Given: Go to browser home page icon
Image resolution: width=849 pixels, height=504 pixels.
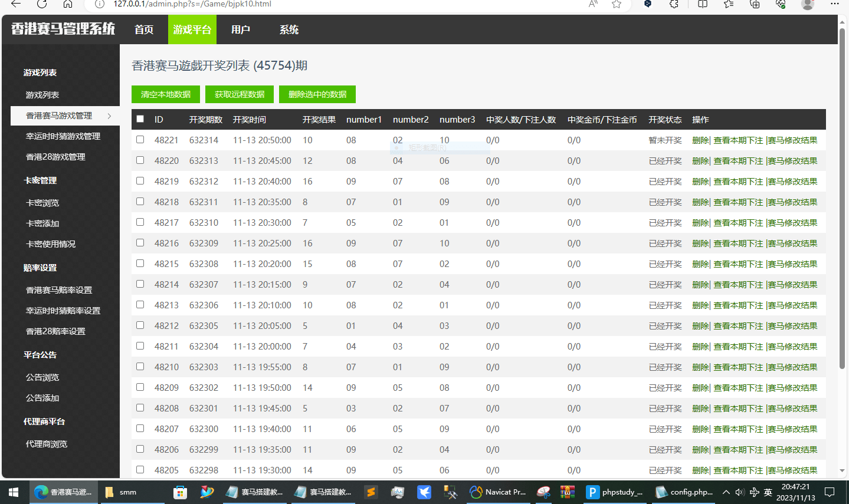Looking at the screenshot, I should tap(68, 4).
